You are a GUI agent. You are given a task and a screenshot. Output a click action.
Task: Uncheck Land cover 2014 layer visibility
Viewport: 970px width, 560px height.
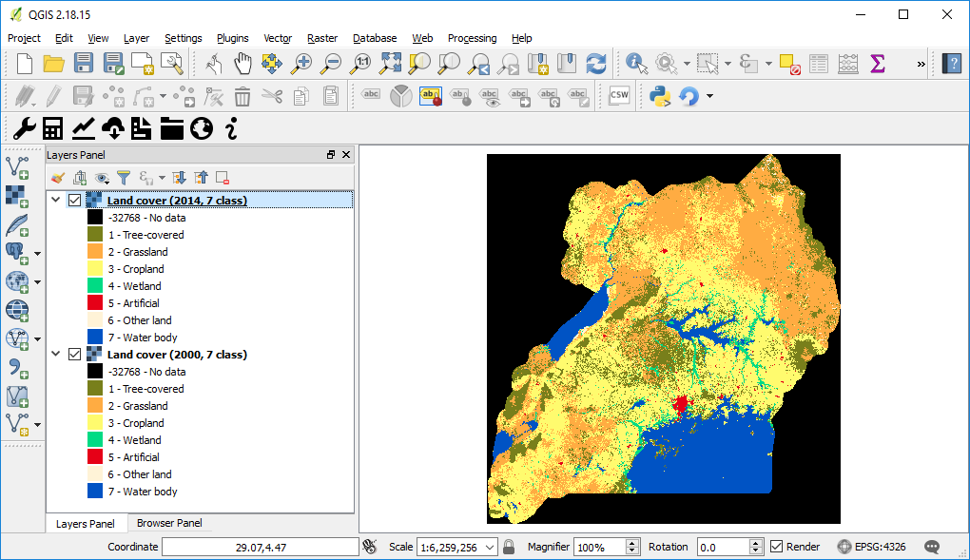point(75,201)
